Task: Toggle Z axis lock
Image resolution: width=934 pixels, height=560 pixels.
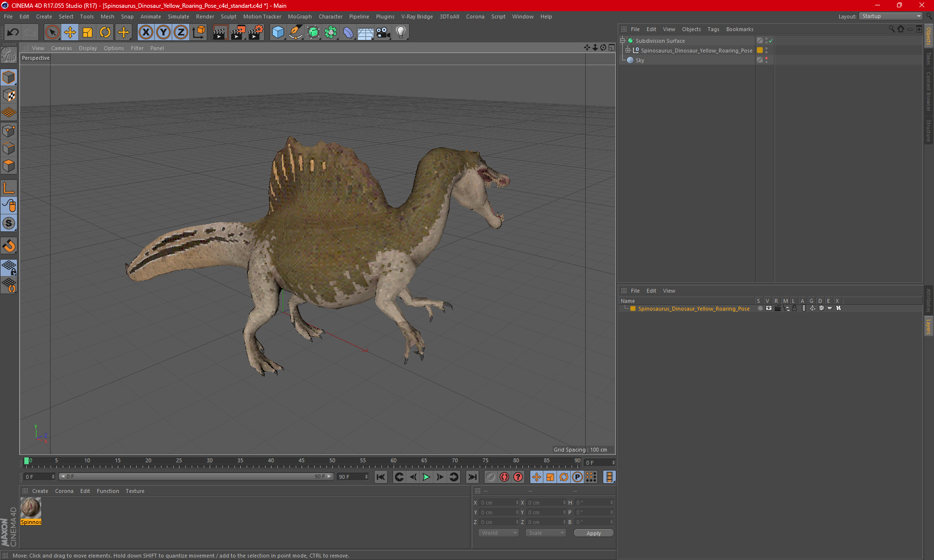Action: pos(181,33)
